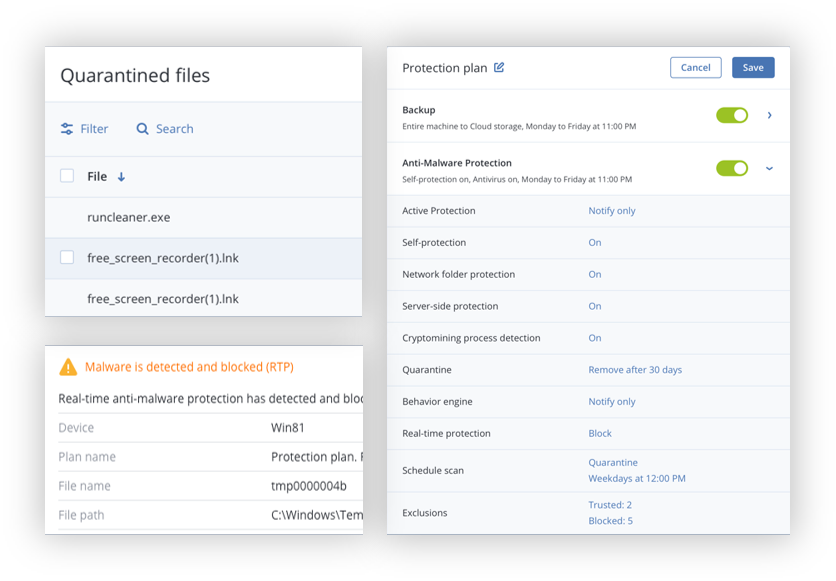Image resolution: width=836 pixels, height=581 pixels.
Task: Click the 'Backup' section title
Action: [419, 110]
